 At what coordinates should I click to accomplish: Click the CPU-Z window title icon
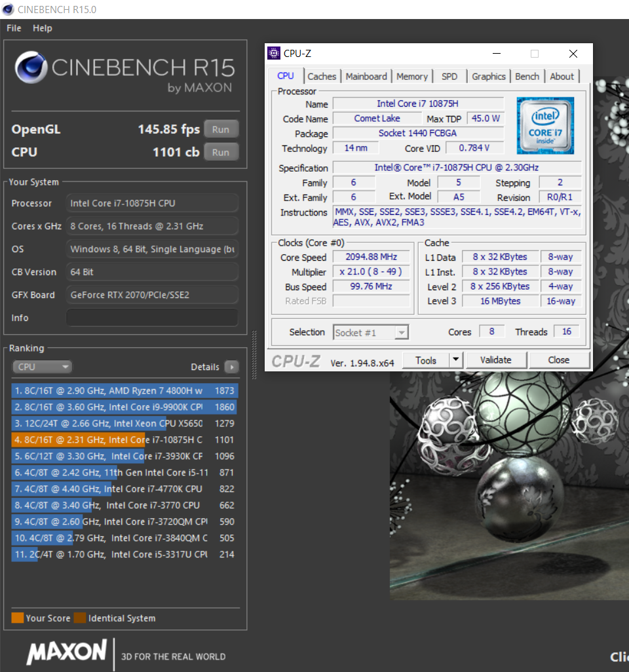pos(274,53)
